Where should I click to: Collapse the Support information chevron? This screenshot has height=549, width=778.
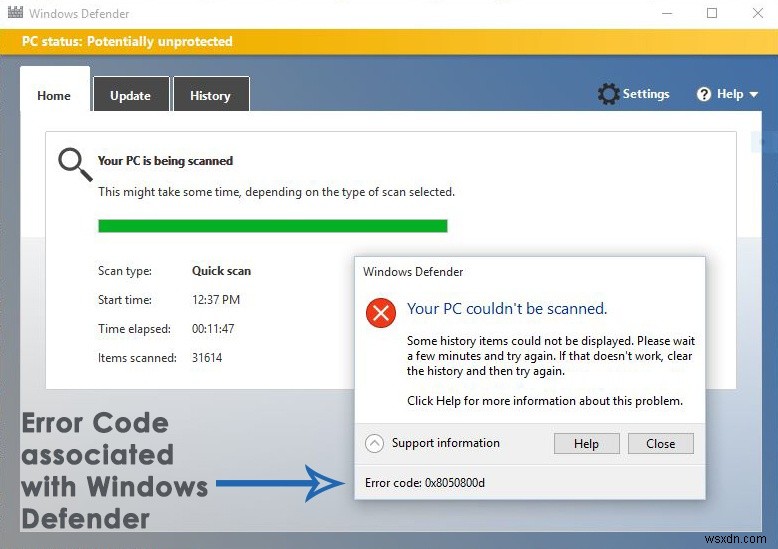click(374, 443)
